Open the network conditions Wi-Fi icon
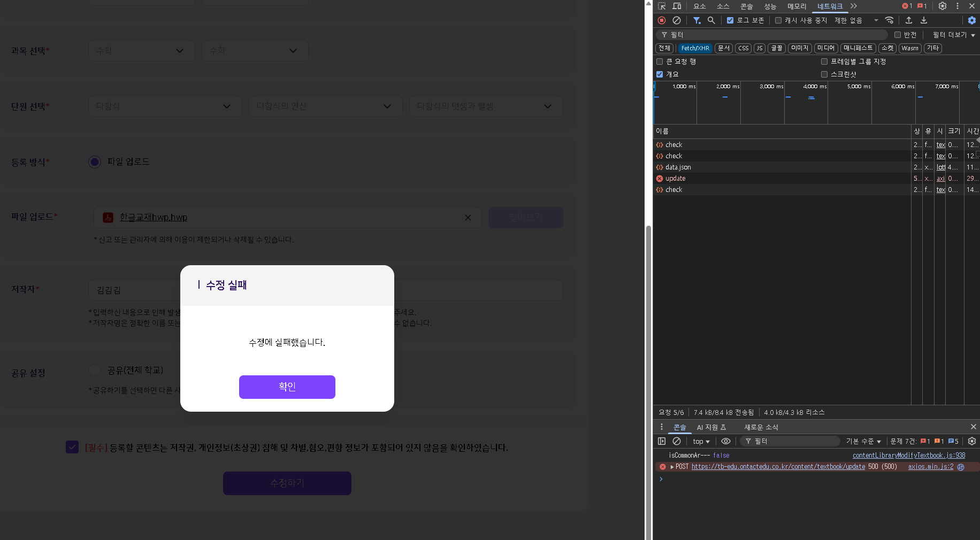The height and width of the screenshot is (540, 980). pos(889,20)
